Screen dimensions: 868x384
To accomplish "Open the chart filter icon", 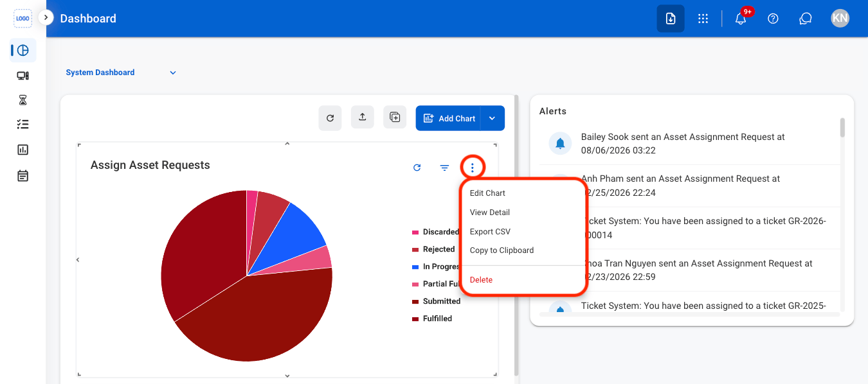I will [444, 168].
